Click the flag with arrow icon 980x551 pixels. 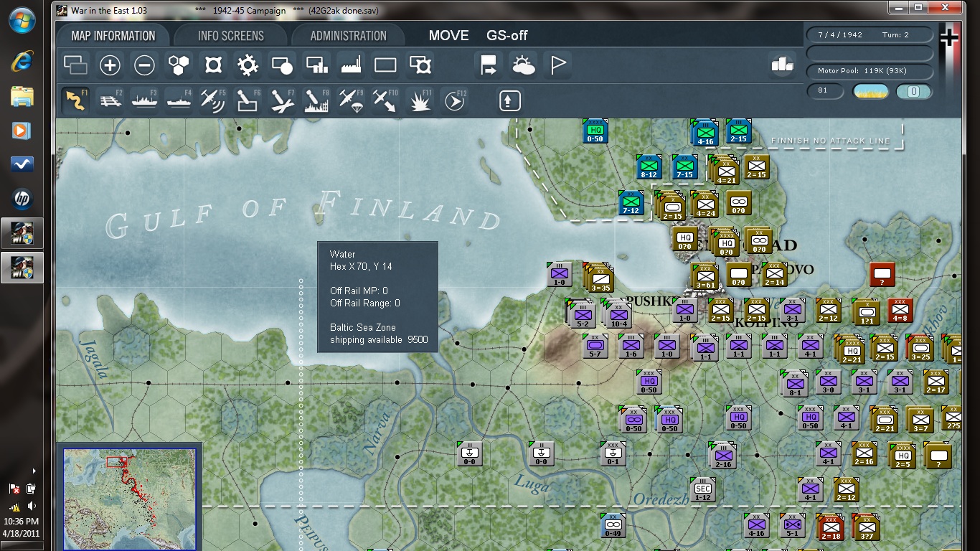click(489, 66)
